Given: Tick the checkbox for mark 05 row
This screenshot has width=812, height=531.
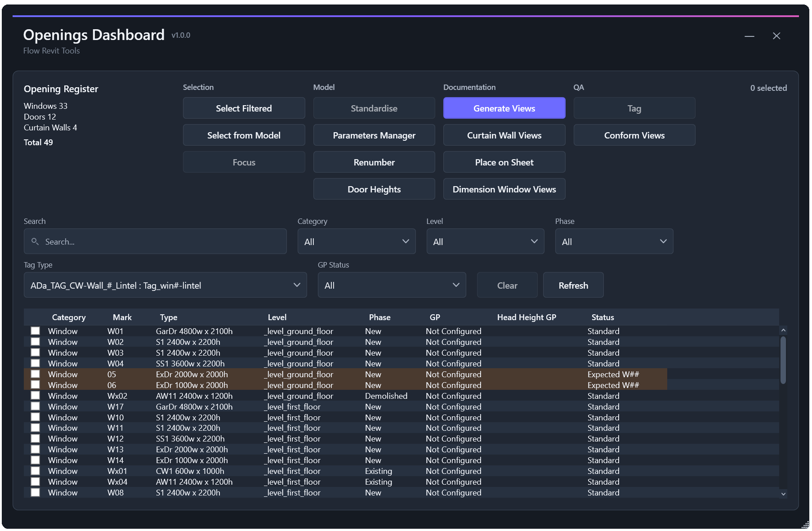Looking at the screenshot, I should click(x=35, y=374).
